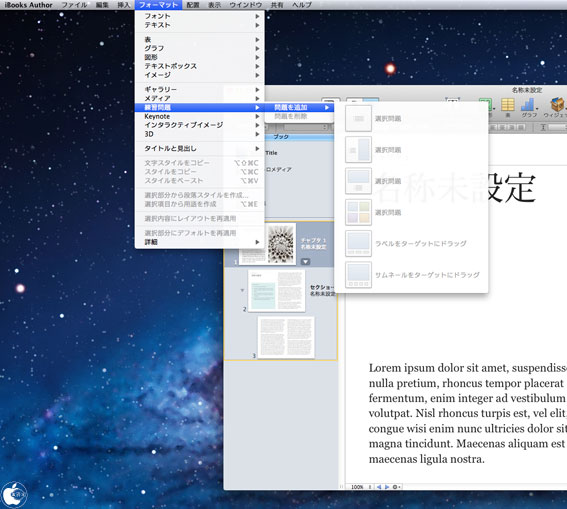Open 共有 menu in menu bar

277,5
